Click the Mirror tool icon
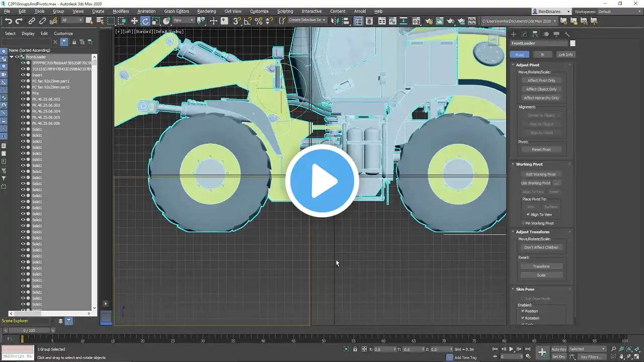The image size is (644, 362). coord(335,21)
